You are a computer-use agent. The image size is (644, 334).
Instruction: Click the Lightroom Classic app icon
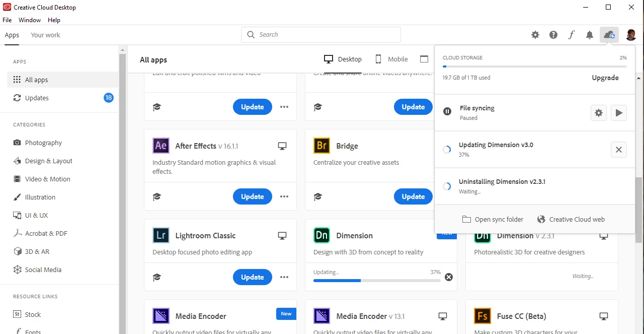[161, 235]
